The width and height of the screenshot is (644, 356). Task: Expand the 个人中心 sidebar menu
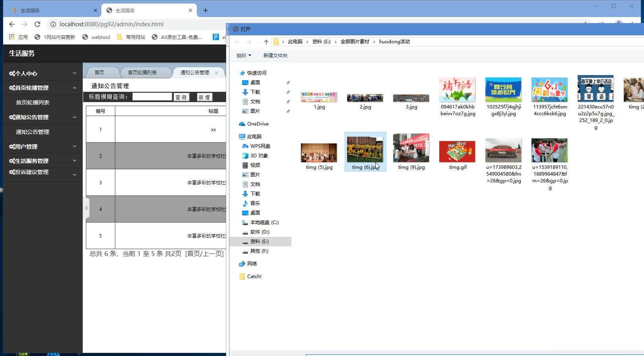(43, 74)
